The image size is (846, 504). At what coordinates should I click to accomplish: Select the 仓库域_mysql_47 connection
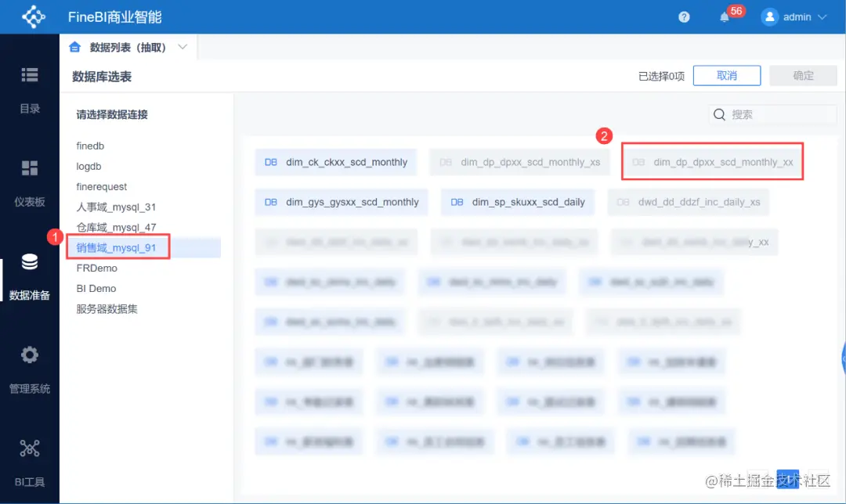[116, 228]
